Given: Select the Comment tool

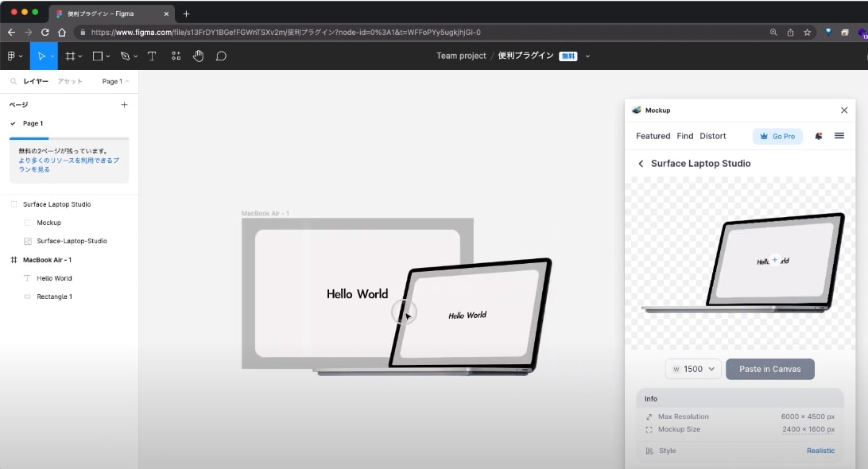Looking at the screenshot, I should [221, 56].
